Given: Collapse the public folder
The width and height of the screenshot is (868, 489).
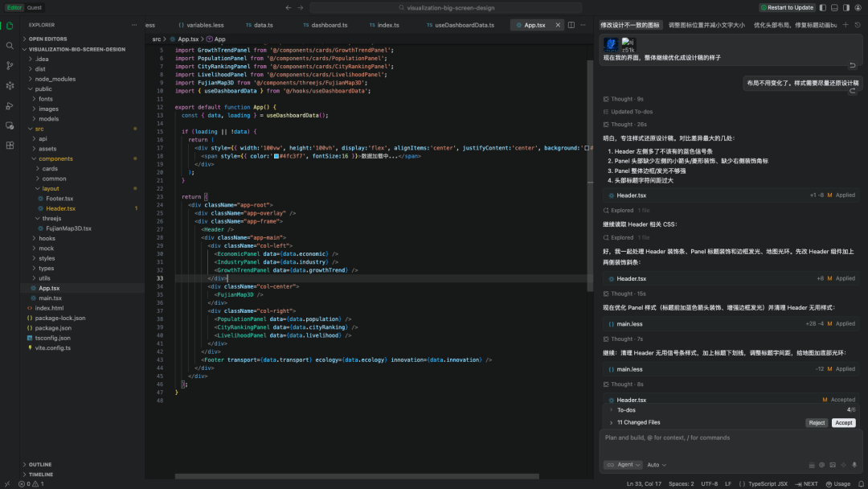Looking at the screenshot, I should tap(43, 89).
